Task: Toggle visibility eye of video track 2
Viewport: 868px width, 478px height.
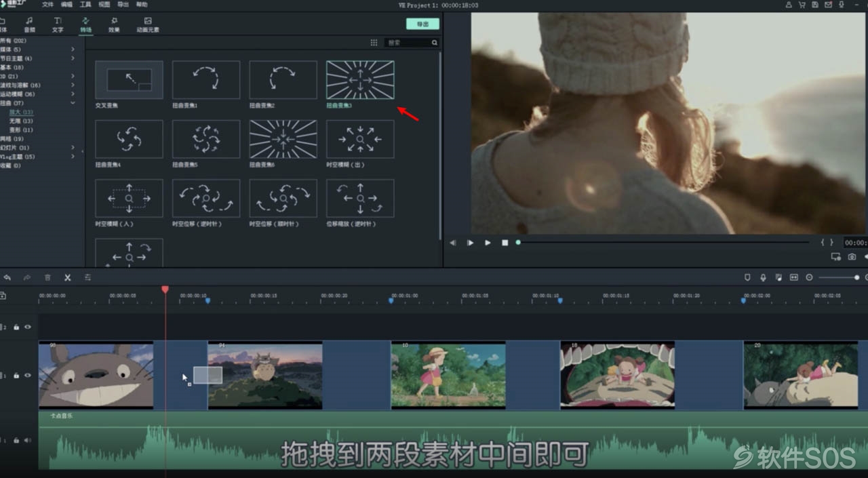Action: pos(28,327)
